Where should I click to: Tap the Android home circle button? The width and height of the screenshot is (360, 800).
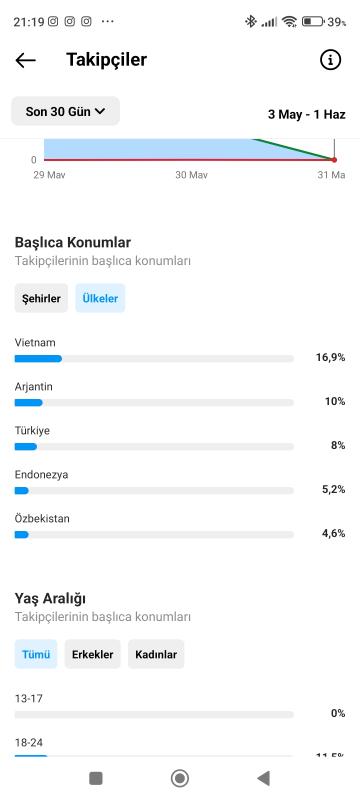[x=179, y=778]
